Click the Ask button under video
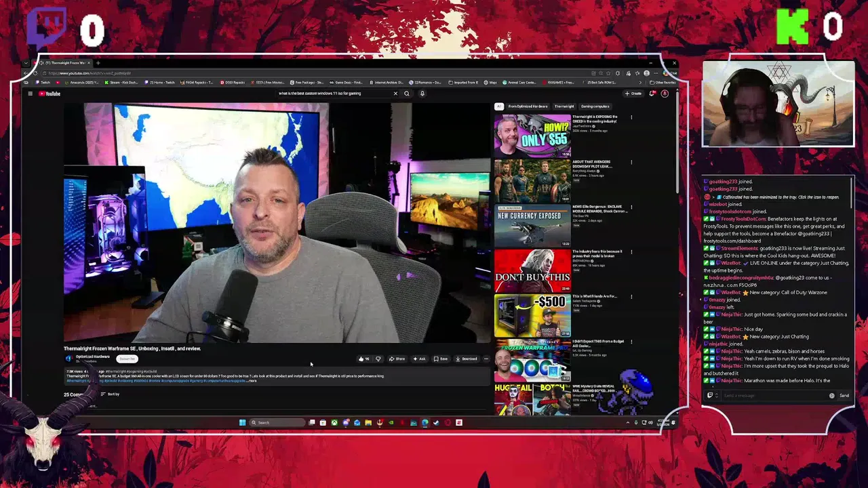 coord(419,359)
